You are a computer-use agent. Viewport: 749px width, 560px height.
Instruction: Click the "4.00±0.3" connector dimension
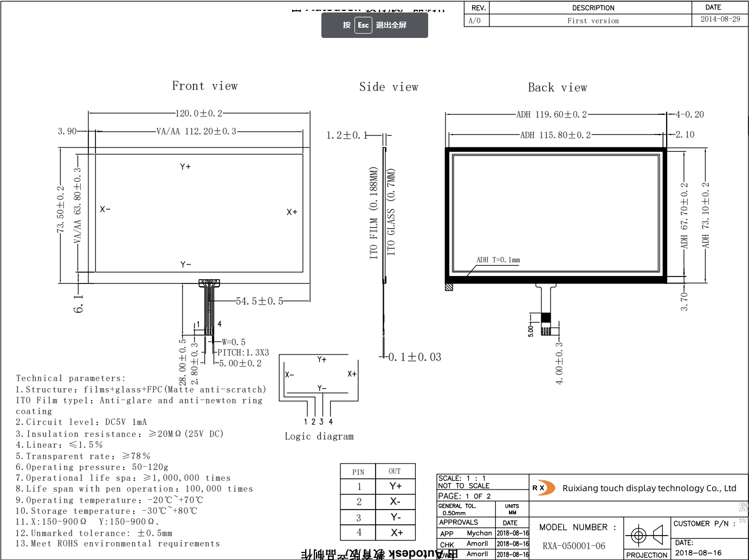[559, 363]
